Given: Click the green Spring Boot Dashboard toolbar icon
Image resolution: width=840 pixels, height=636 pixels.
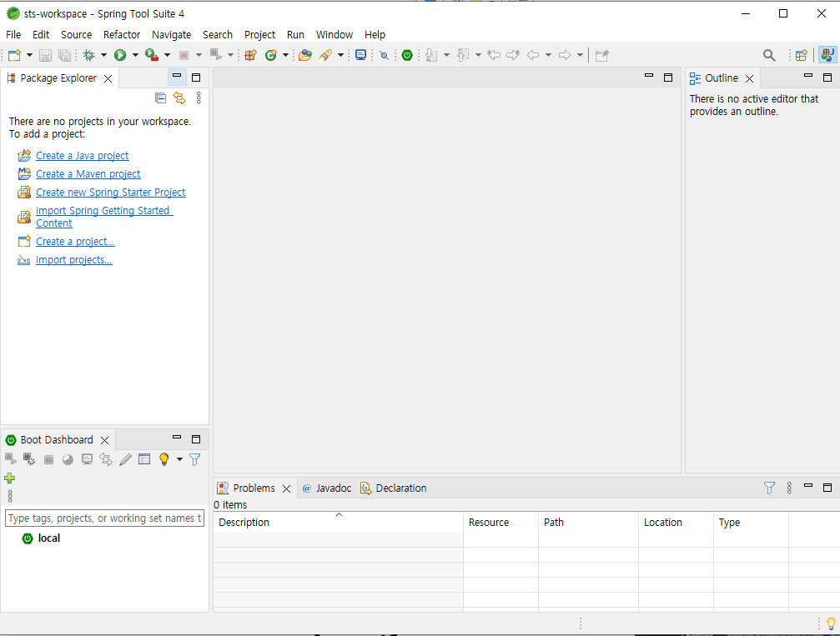Looking at the screenshot, I should [407, 55].
